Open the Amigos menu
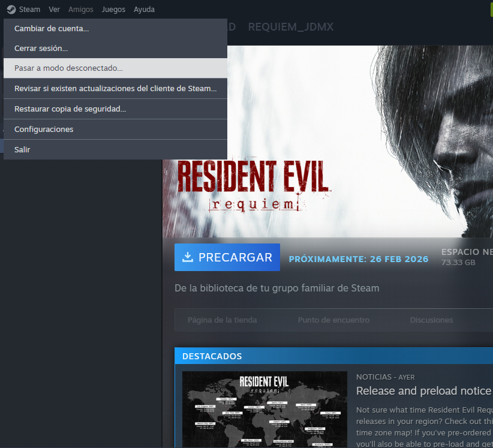Image resolution: width=493 pixels, height=448 pixels. (81, 10)
